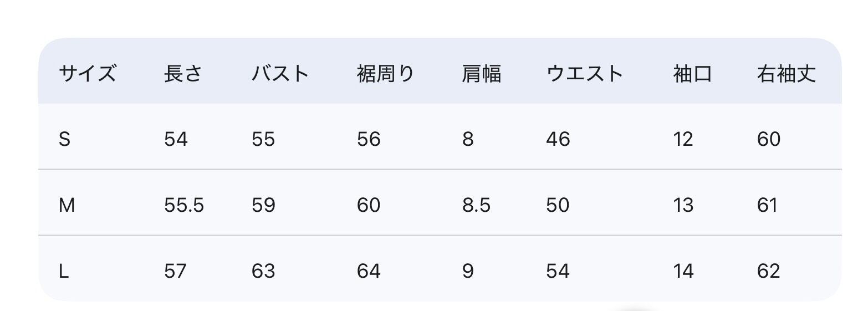Click cuff value 14 in L row

(683, 271)
